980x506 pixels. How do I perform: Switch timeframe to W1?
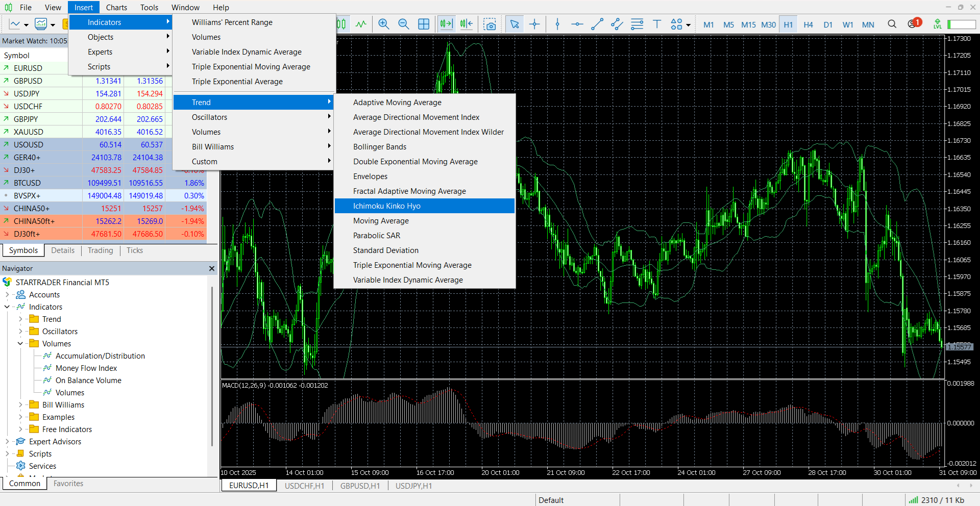848,24
